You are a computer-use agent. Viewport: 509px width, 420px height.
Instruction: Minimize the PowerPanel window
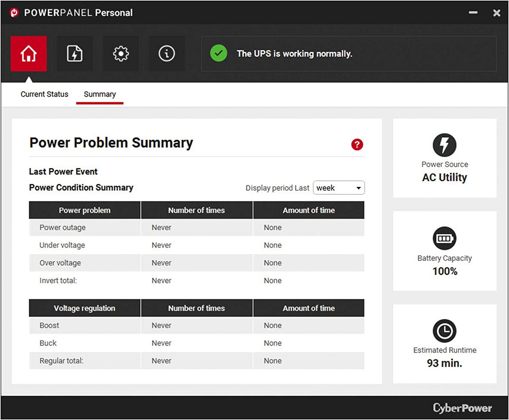click(473, 13)
